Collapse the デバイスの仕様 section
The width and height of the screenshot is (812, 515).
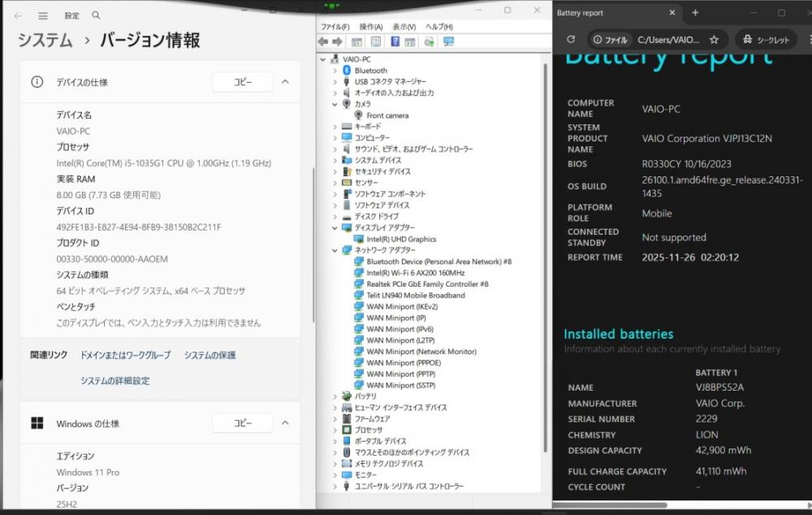click(285, 82)
